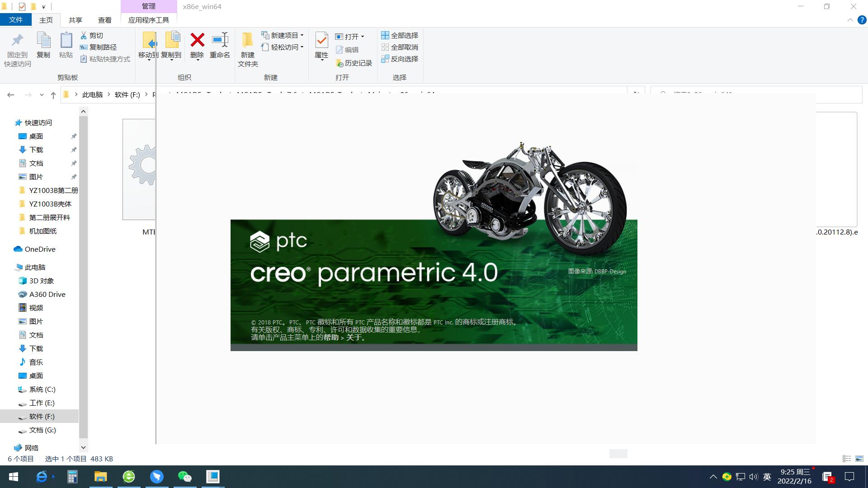Click the 移动到 (Move to) button
This screenshot has height=488, width=868.
pyautogui.click(x=149, y=45)
